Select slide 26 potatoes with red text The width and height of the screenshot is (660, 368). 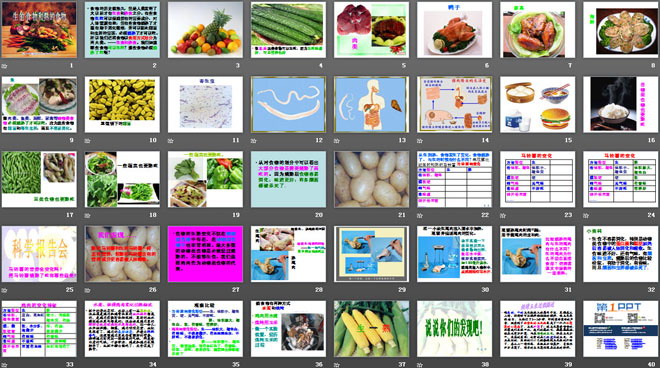[x=122, y=254]
